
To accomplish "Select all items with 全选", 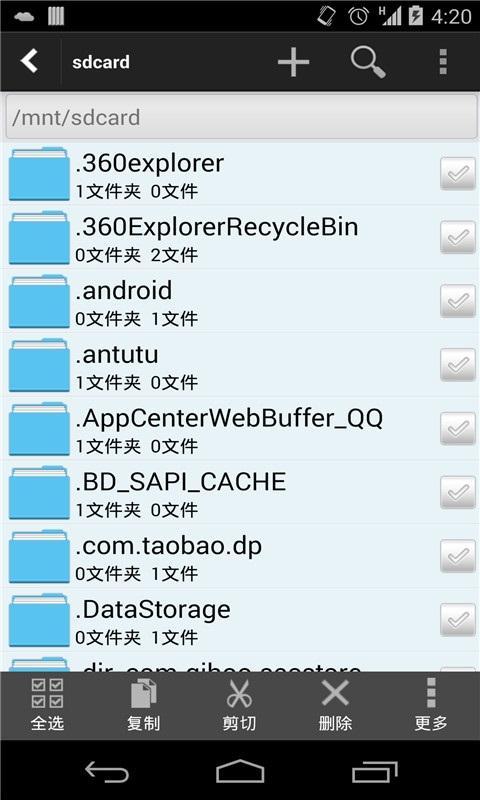I will 47,705.
